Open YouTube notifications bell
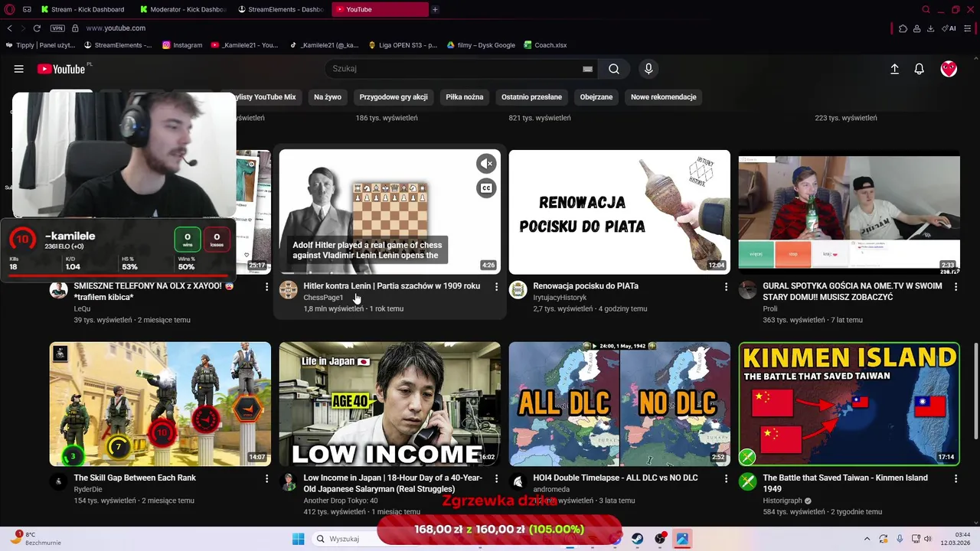The width and height of the screenshot is (980, 551). (920, 69)
